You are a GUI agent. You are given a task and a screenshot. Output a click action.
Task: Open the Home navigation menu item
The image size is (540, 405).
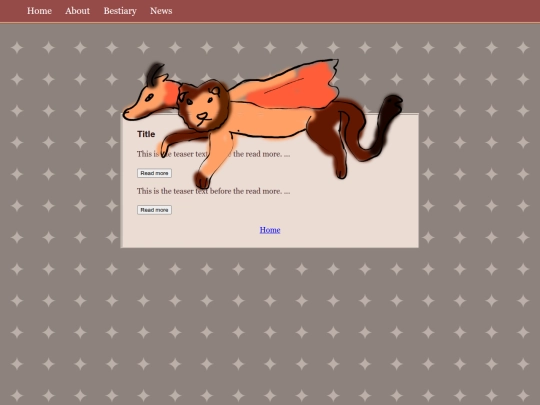point(39,11)
